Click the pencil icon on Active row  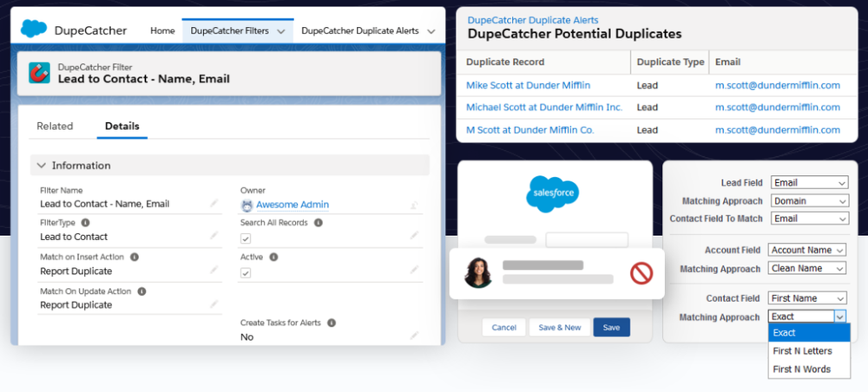pos(414,270)
